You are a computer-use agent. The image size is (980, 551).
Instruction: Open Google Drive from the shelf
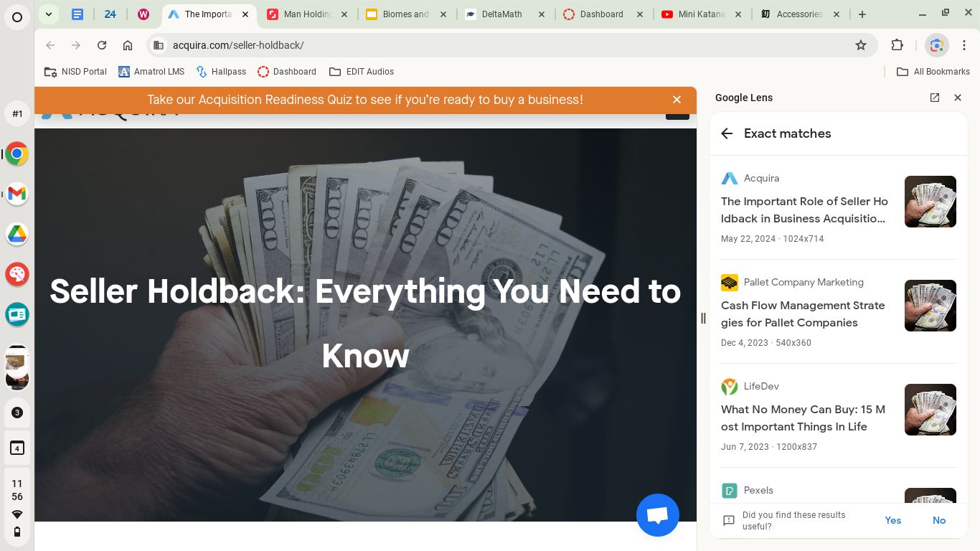click(17, 233)
